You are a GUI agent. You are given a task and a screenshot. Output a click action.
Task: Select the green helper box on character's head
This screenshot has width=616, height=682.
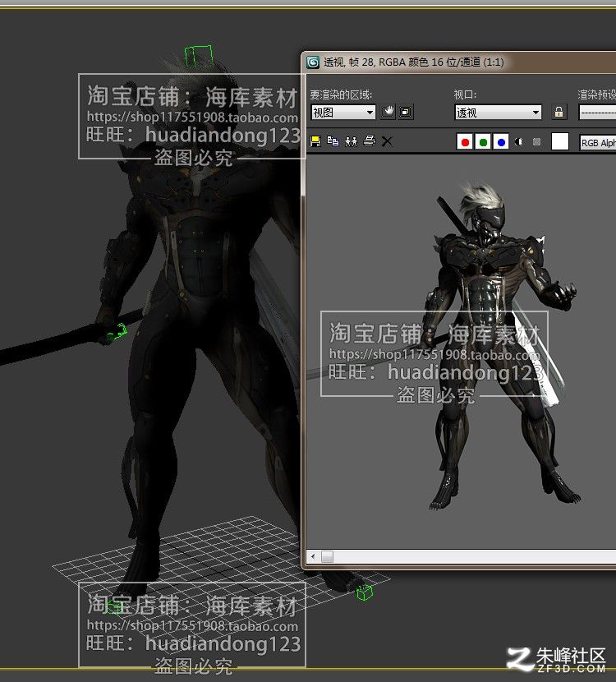[199, 57]
